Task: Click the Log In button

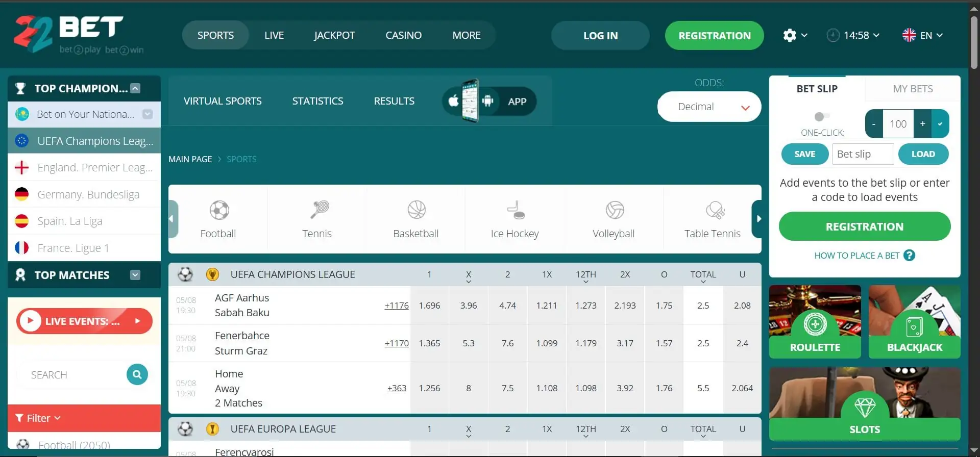Action: (600, 35)
